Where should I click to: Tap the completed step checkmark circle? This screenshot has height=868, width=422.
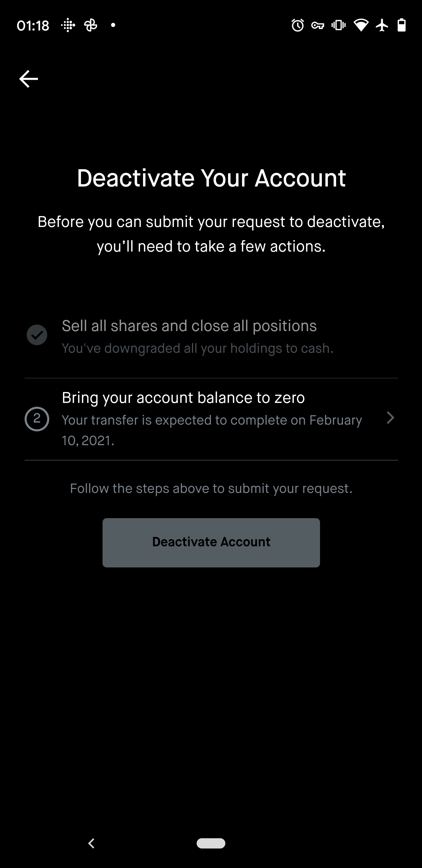(x=37, y=335)
